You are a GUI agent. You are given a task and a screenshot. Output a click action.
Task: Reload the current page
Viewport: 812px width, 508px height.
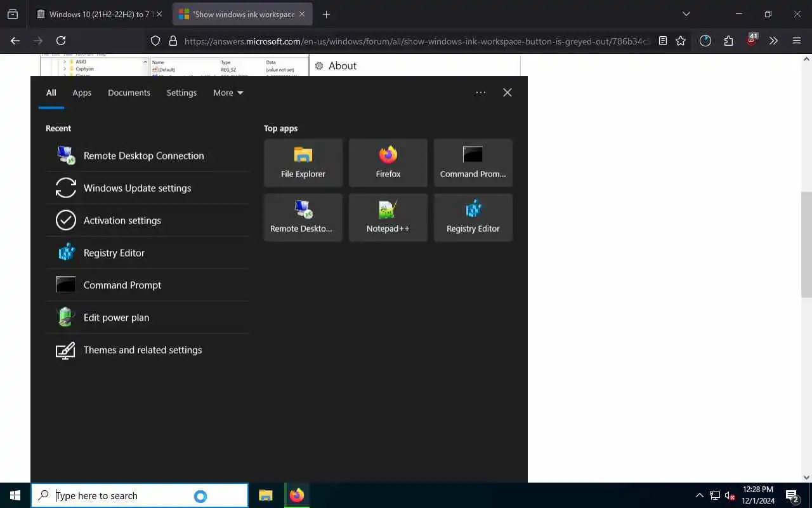point(61,41)
